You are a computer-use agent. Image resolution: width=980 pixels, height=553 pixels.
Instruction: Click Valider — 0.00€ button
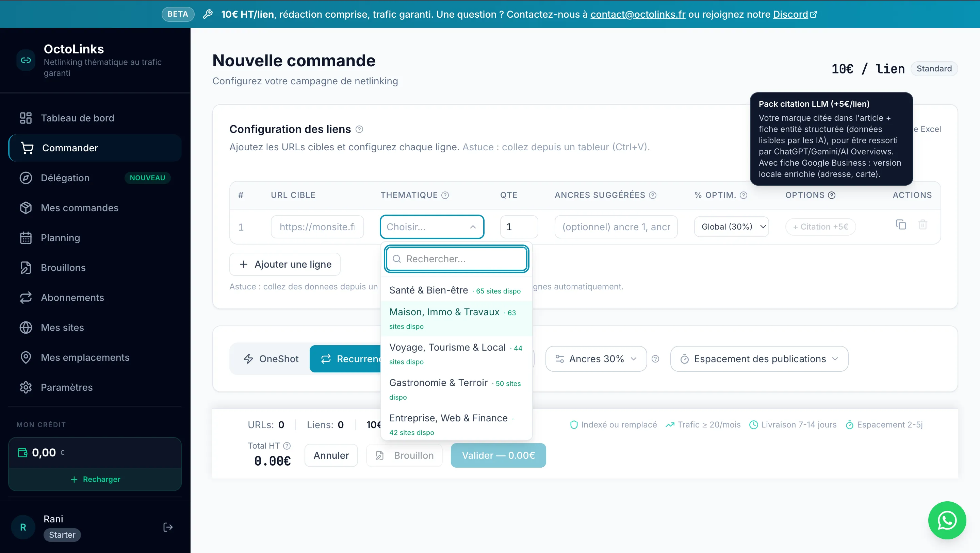pyautogui.click(x=499, y=456)
